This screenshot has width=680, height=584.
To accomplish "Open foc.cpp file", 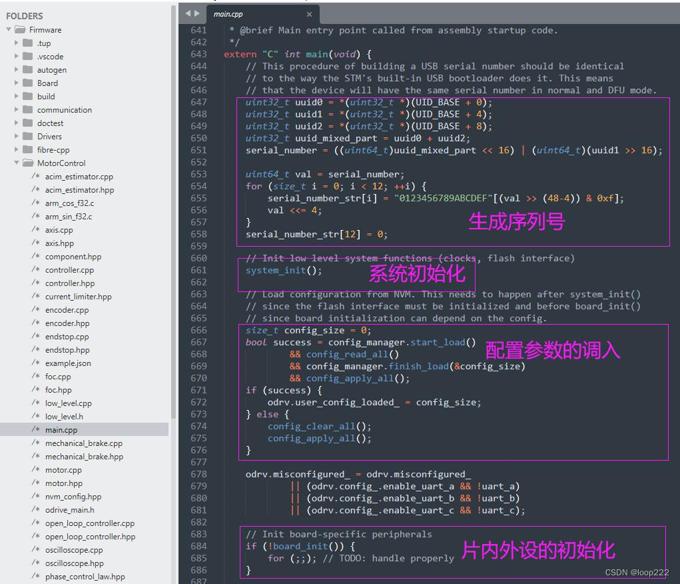I will click(58, 377).
